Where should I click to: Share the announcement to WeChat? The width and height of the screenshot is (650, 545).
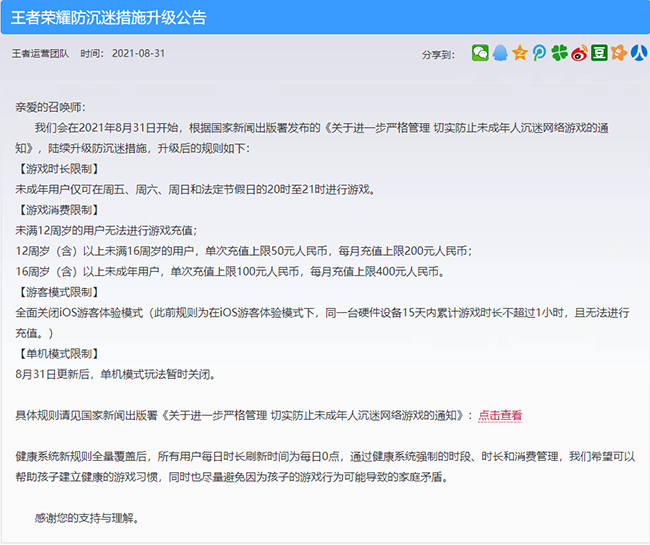coord(480,53)
